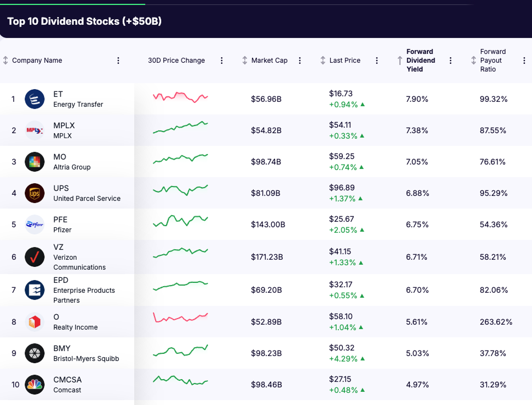Toggle sorting on the Last Price column
Viewport: 532px width, 405px height.
[x=322, y=61]
